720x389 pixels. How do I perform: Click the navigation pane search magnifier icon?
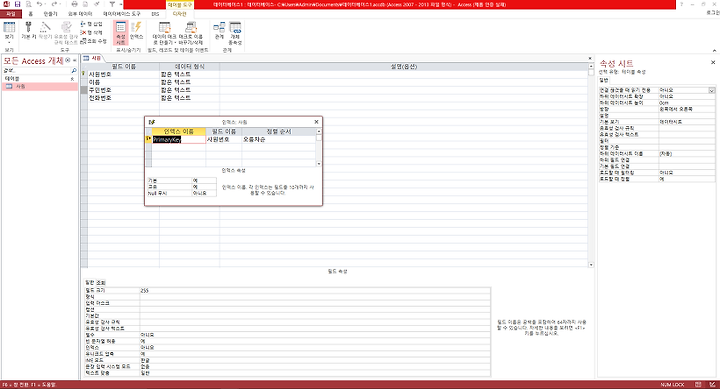point(74,71)
